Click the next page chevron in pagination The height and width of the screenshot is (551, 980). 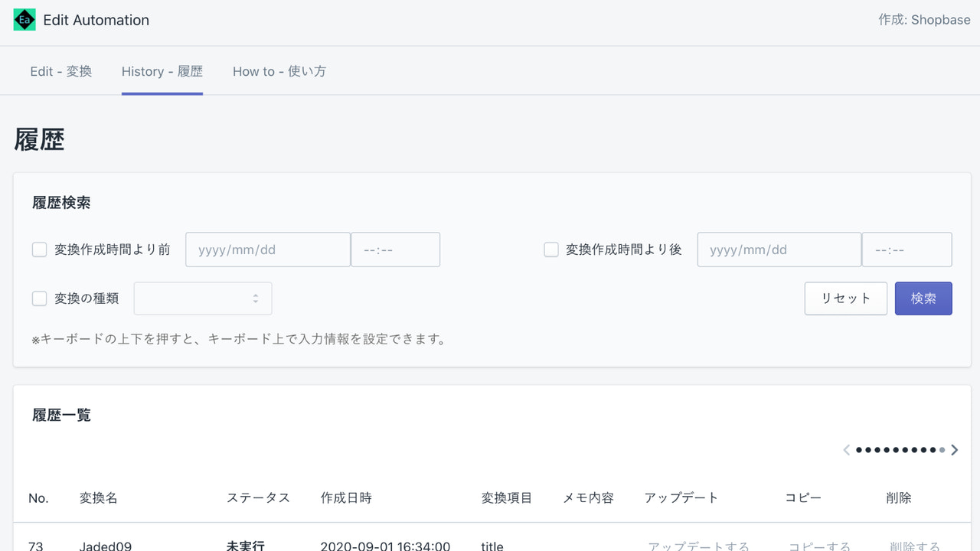click(x=955, y=450)
